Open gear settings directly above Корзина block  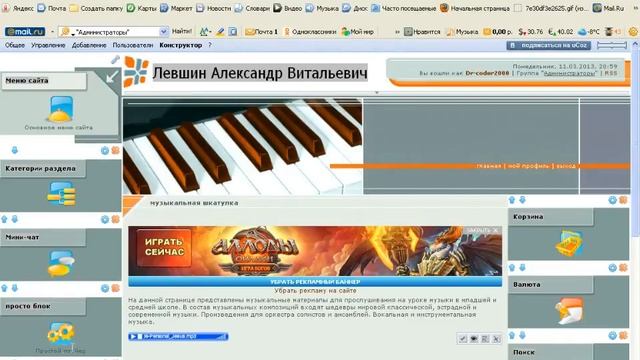(x=612, y=200)
